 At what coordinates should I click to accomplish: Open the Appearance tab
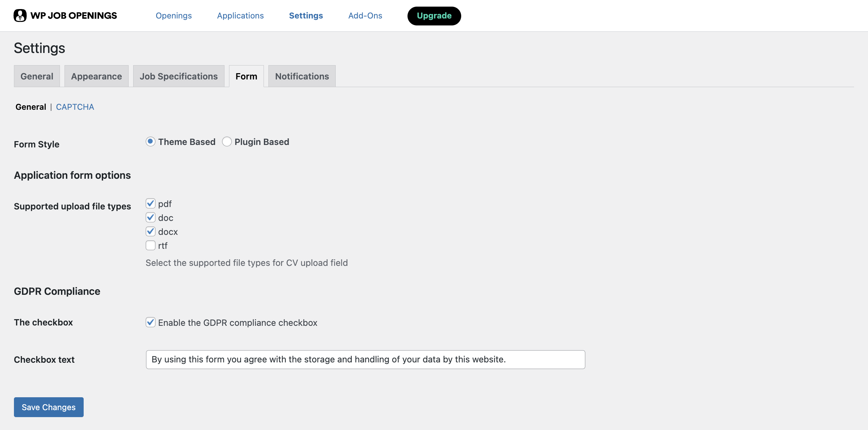pyautogui.click(x=97, y=76)
